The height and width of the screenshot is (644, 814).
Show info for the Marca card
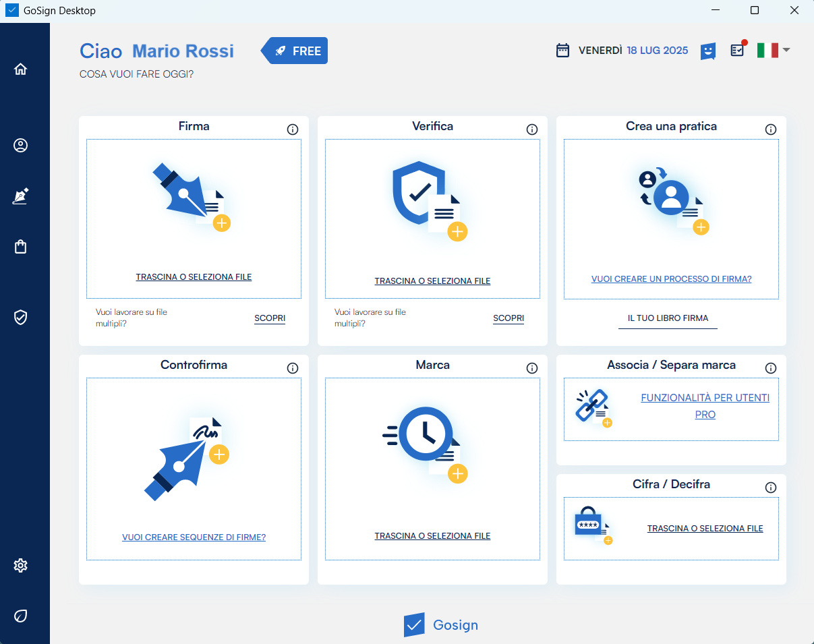pos(532,368)
